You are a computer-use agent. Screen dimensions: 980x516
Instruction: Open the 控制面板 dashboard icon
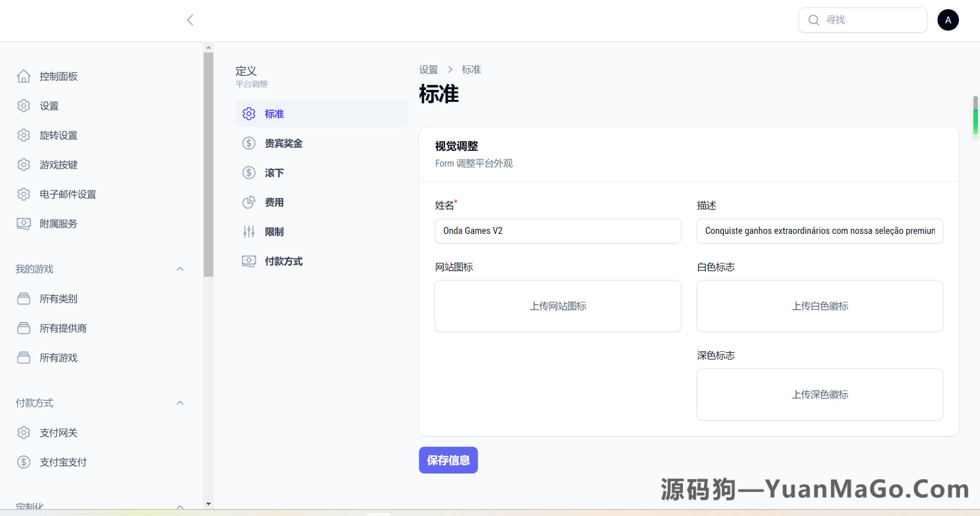(x=23, y=76)
